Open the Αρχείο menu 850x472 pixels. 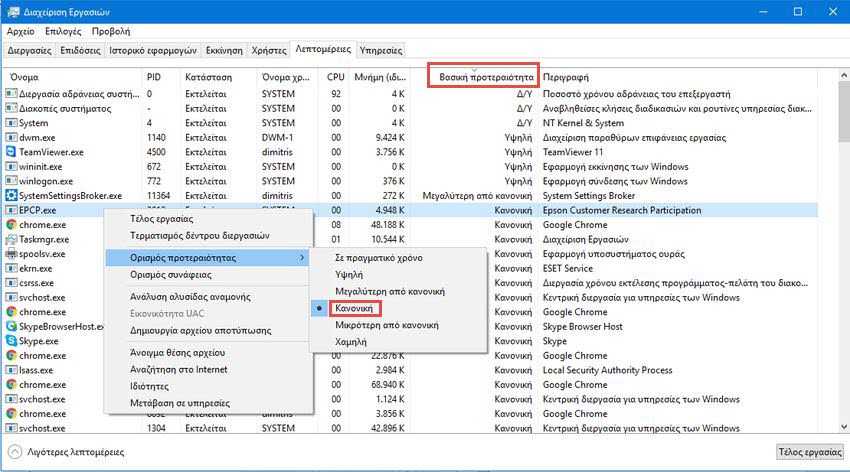21,31
